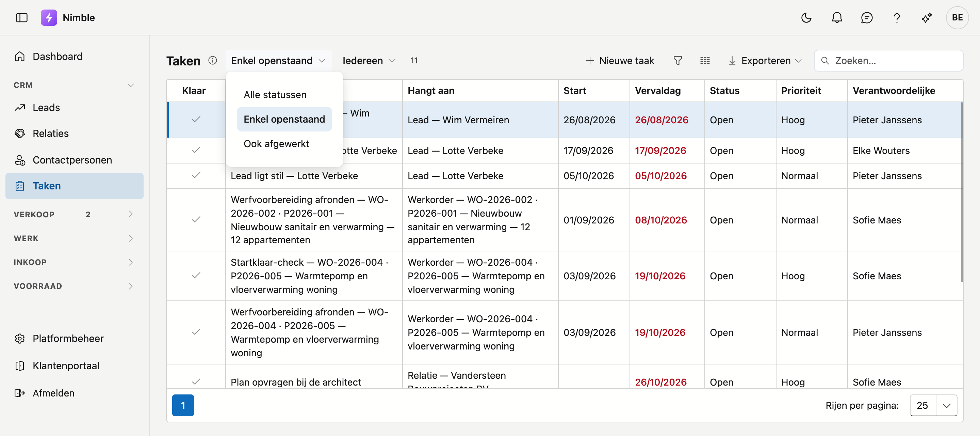Screen dimensions: 980x436
Task: Show info about Taken page
Action: click(213, 61)
